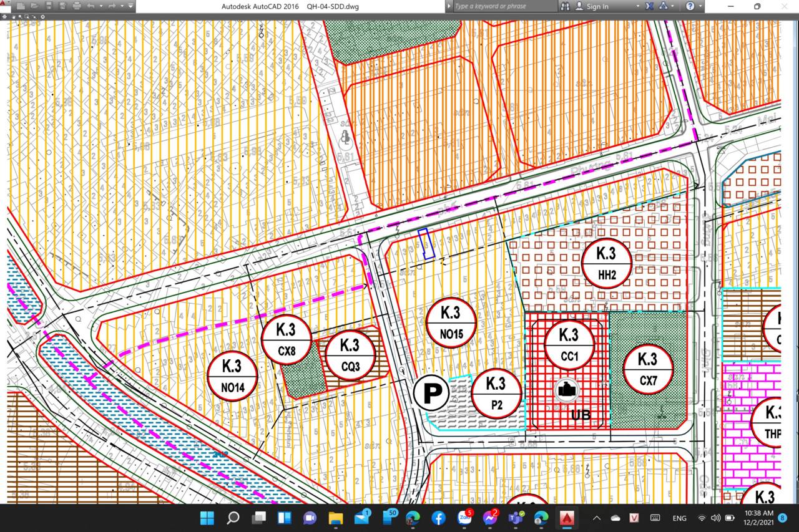Click the keyword search input field
Screen dimensions: 799x532
pyautogui.click(x=502, y=6)
